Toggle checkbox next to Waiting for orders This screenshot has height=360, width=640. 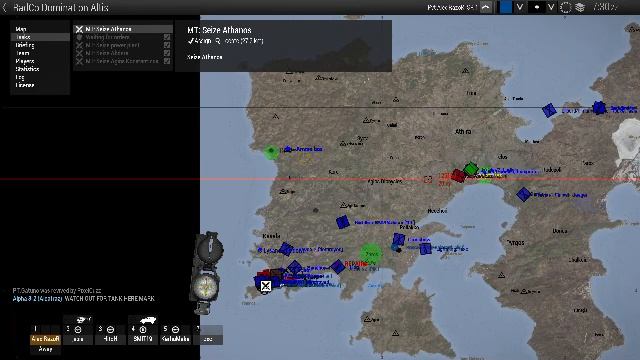click(167, 37)
